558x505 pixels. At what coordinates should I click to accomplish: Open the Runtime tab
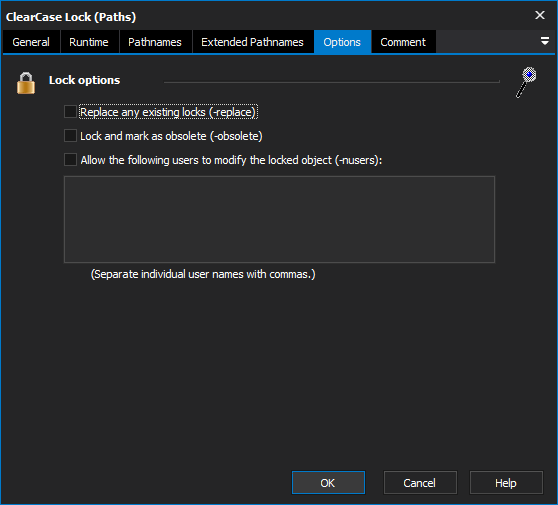89,42
